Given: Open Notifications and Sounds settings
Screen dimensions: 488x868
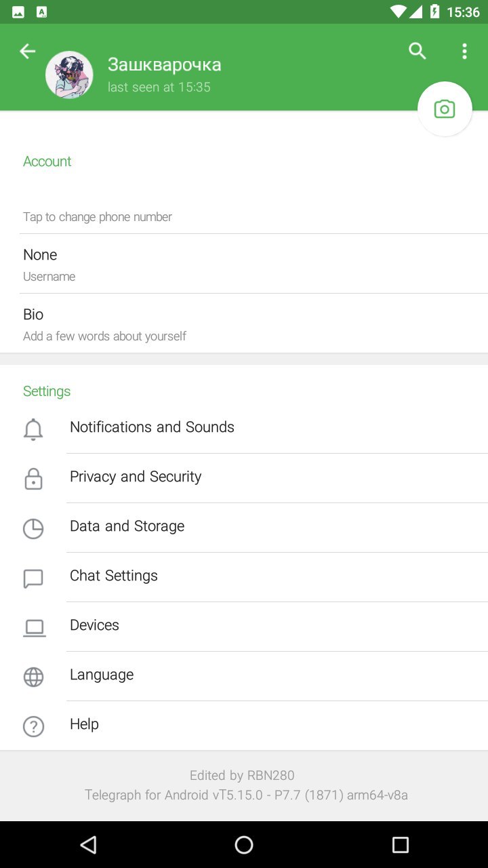Looking at the screenshot, I should [x=152, y=427].
